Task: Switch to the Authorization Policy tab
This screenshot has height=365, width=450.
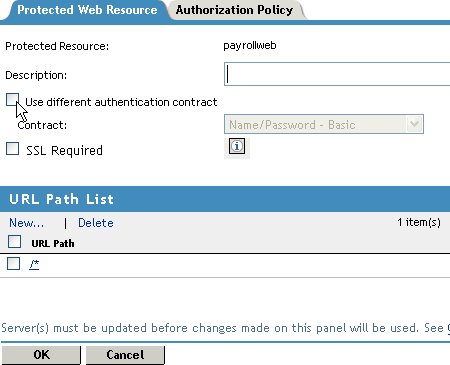Action: coord(234,10)
